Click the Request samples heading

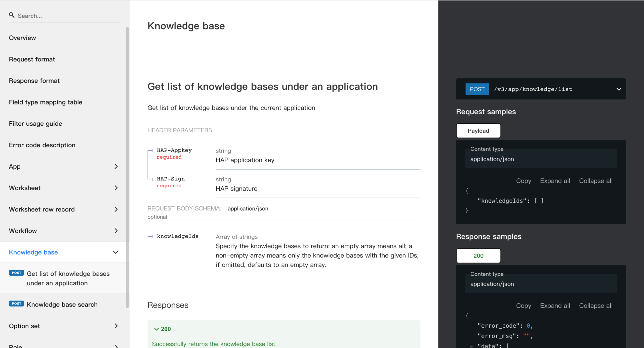point(486,112)
